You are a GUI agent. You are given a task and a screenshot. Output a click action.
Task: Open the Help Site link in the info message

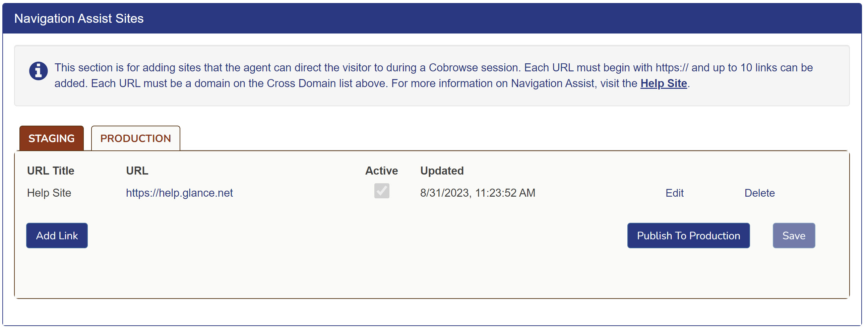[663, 83]
